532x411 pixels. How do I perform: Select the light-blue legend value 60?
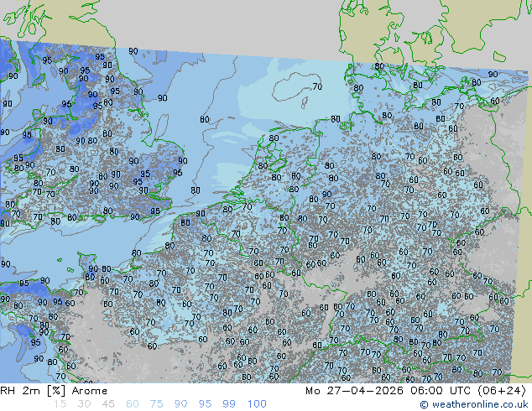133,404
